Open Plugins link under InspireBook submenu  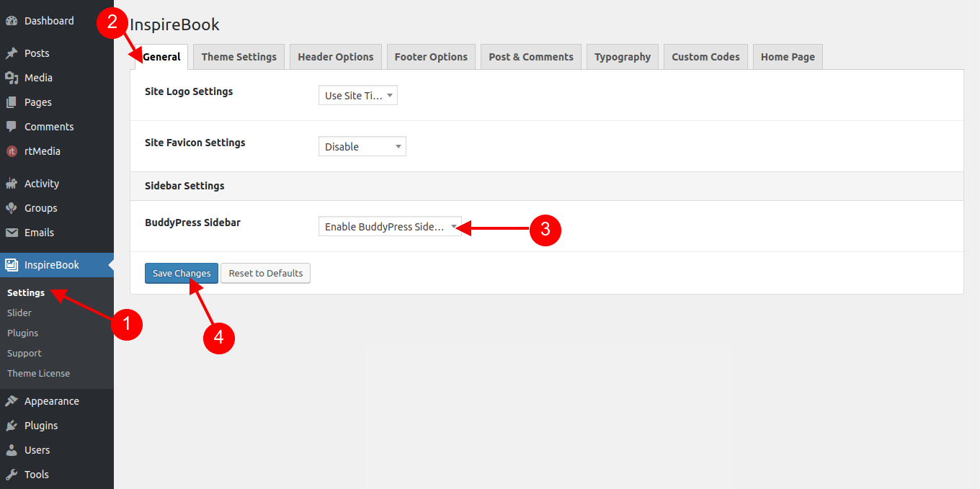point(23,333)
